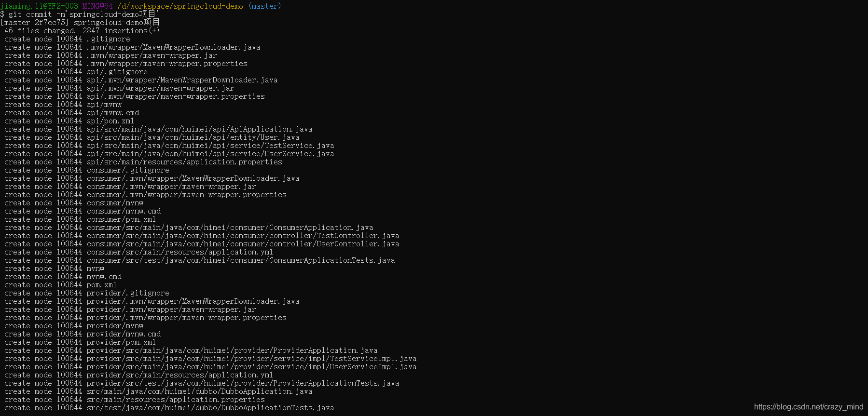868x416 pixels.
Task: Click the 'api/.mvn/wrapper/maven-wrapper.properties' line
Action: tap(134, 96)
